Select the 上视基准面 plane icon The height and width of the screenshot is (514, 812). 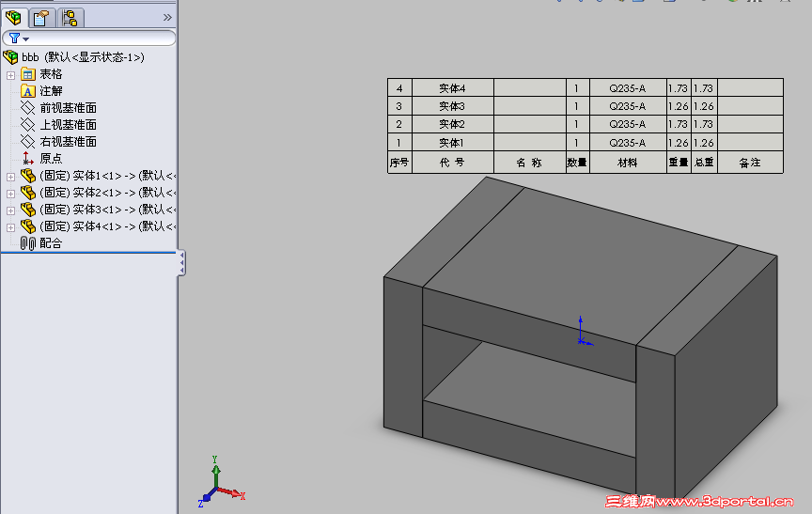point(28,125)
